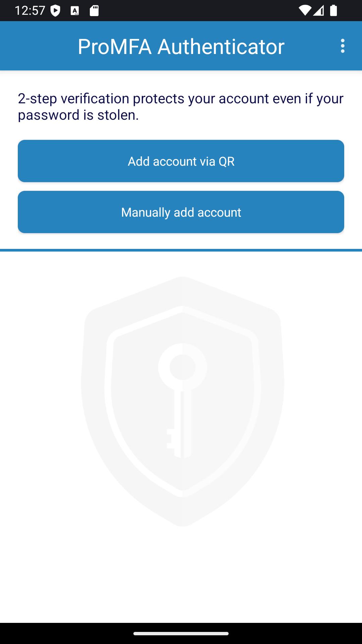Open the three-dot overflow menu
This screenshot has height=644, width=362.
342,46
